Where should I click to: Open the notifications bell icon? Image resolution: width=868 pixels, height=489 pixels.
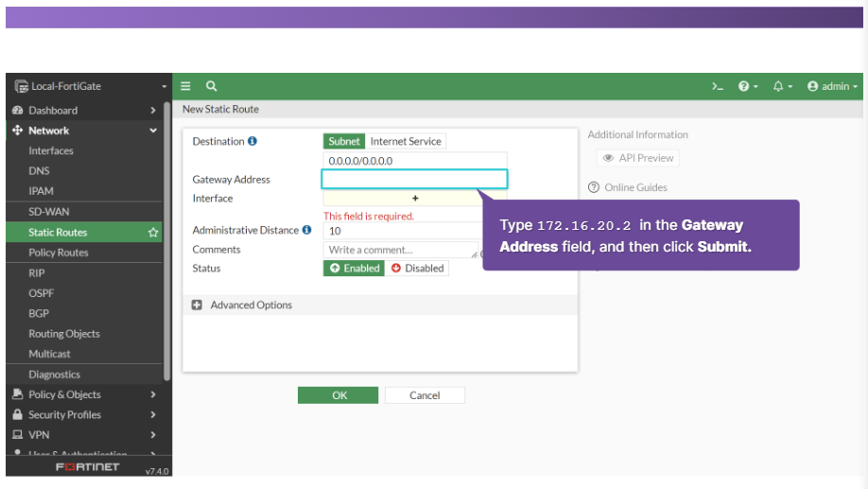(778, 86)
